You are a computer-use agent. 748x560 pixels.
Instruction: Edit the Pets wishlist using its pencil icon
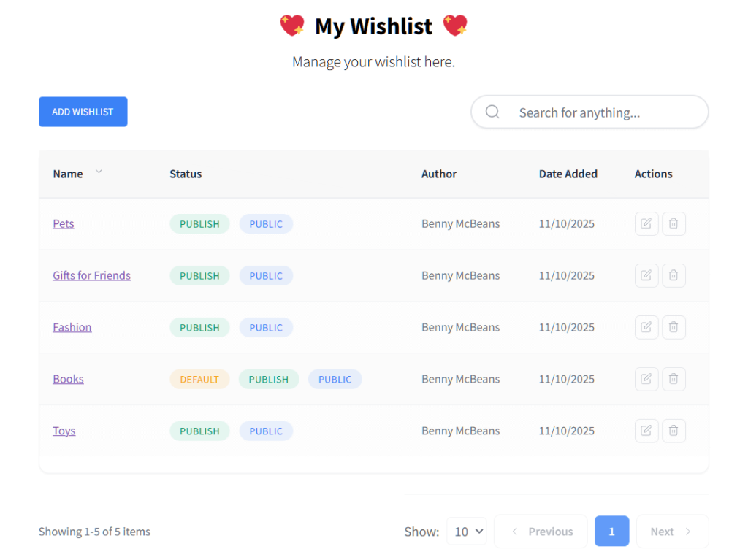pos(646,223)
